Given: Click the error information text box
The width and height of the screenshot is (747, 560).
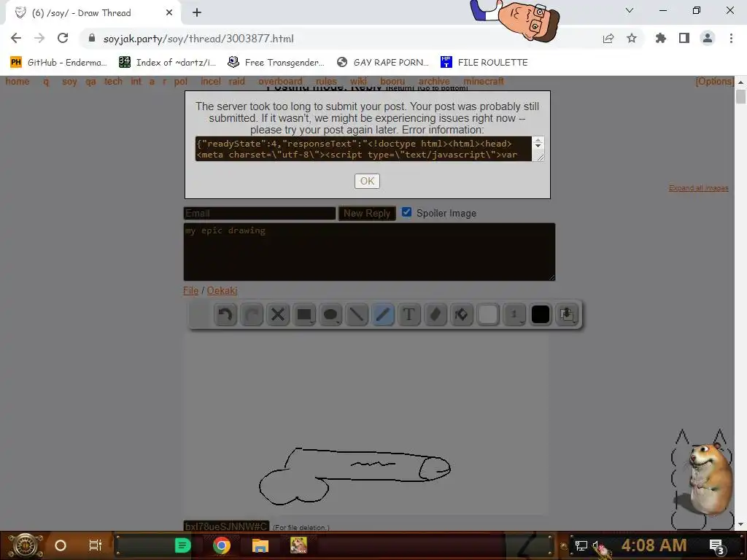Looking at the screenshot, I should point(363,149).
